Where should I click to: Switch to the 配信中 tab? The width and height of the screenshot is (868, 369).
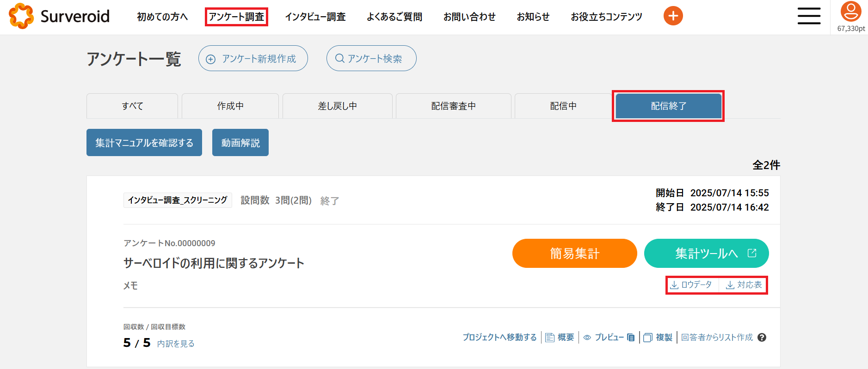click(563, 106)
